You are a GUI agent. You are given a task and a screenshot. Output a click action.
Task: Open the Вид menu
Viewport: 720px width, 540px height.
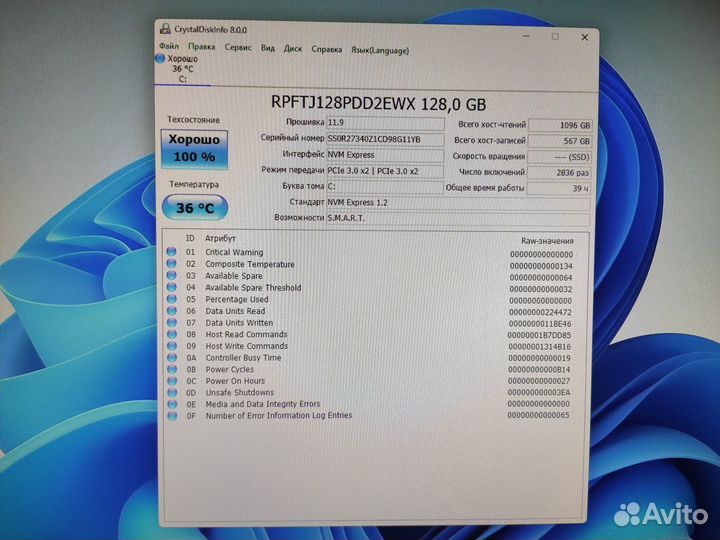[x=268, y=48]
